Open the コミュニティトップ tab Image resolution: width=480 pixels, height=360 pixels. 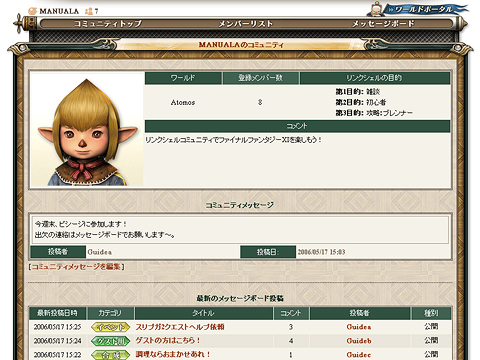tap(107, 24)
